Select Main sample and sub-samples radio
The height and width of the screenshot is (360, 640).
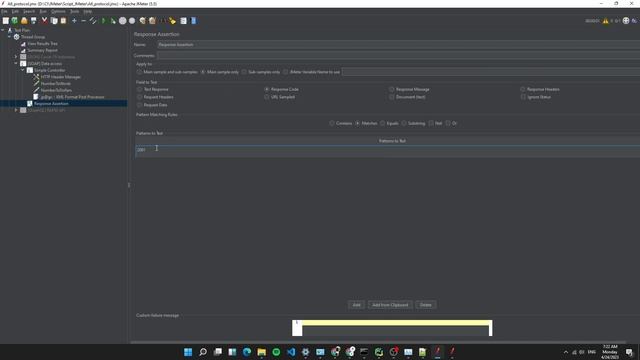[140, 72]
